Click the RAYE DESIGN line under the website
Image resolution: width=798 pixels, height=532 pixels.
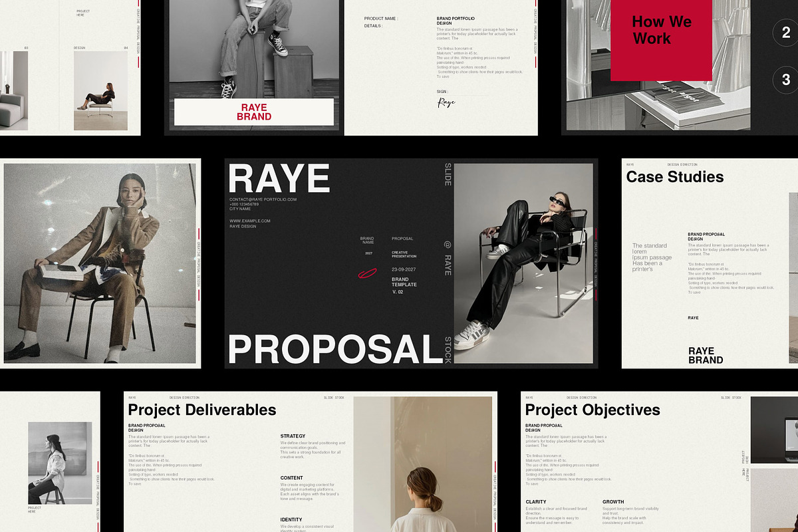pos(243,226)
